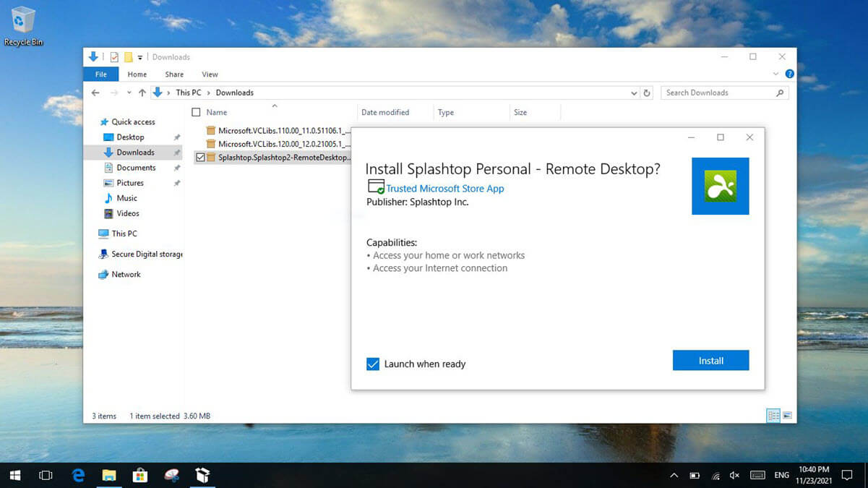Click New folder icon in Explorer title bar
The height and width of the screenshot is (488, 868).
[128, 57]
